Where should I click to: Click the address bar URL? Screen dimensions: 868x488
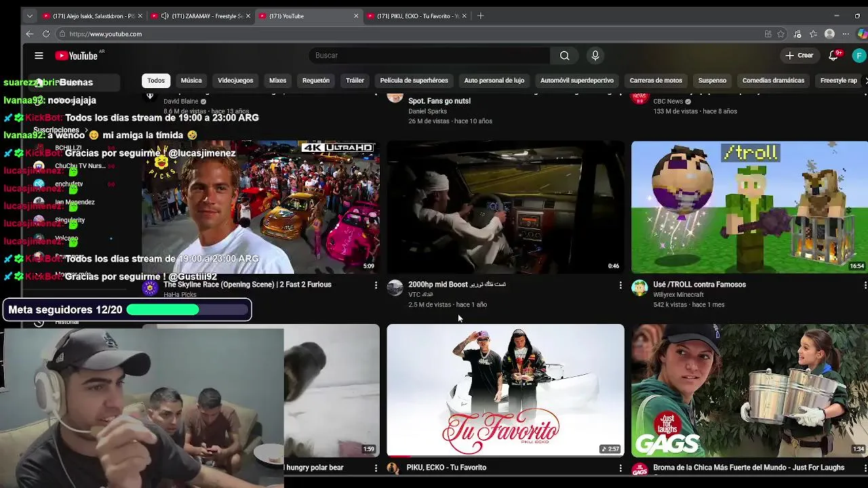click(105, 34)
